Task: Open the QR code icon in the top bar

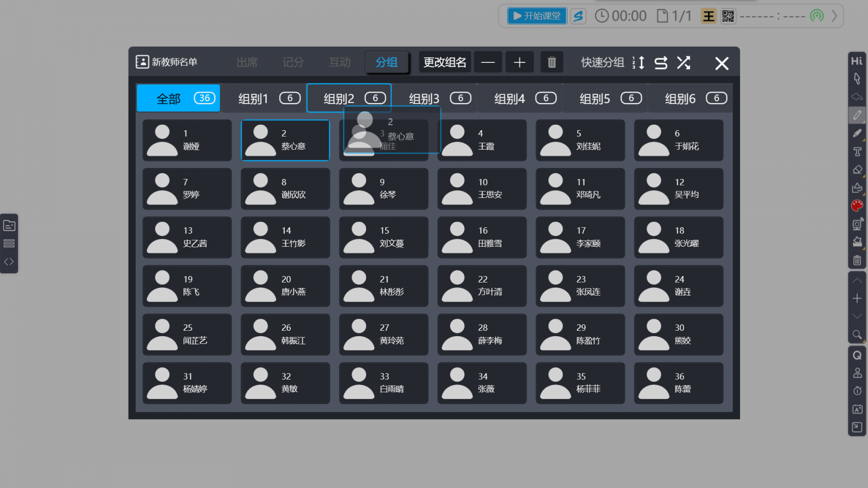Action: pos(727,16)
